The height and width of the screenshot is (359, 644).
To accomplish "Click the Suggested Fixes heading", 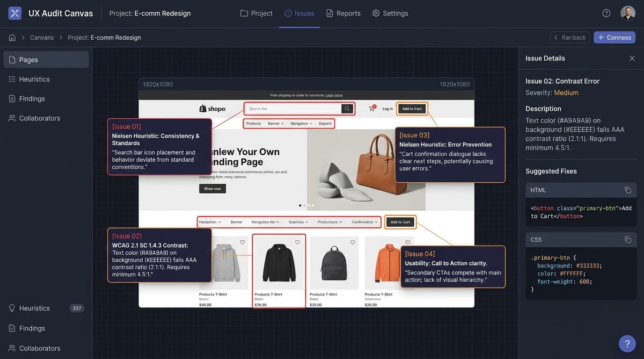I will point(551,171).
